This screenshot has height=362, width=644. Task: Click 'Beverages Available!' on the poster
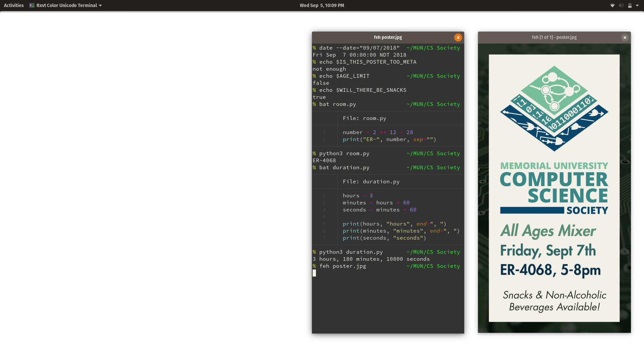pyautogui.click(x=554, y=307)
